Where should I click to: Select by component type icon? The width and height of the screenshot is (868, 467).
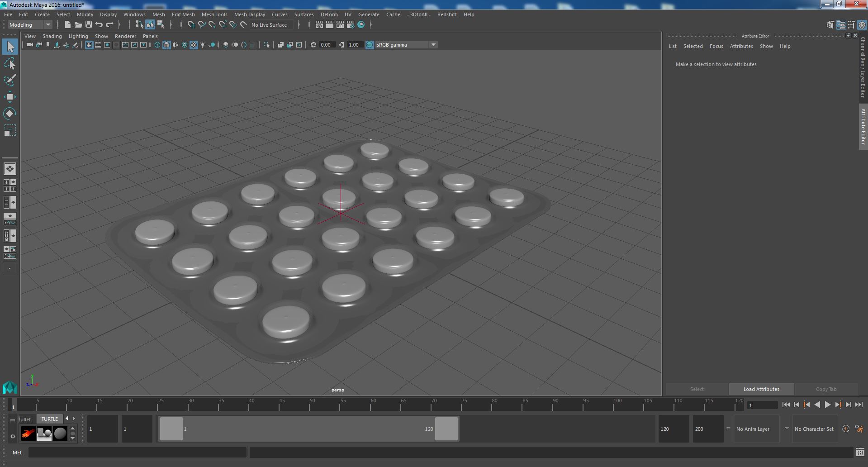pos(161,24)
